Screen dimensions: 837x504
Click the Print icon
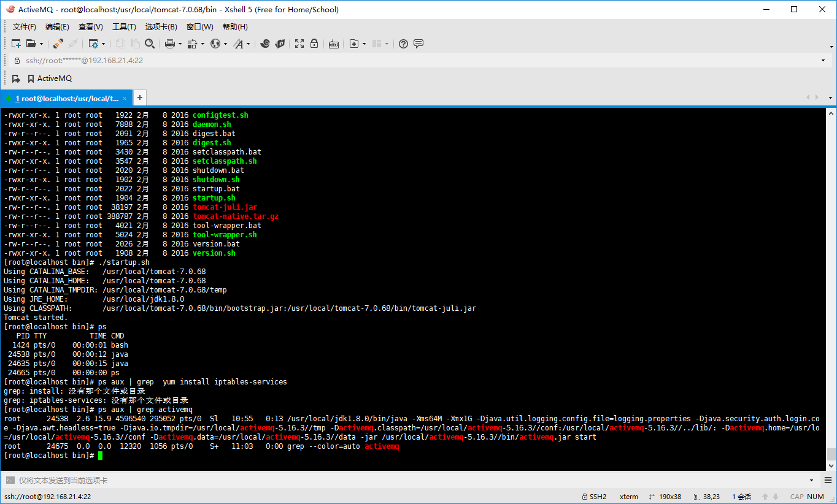[x=170, y=44]
